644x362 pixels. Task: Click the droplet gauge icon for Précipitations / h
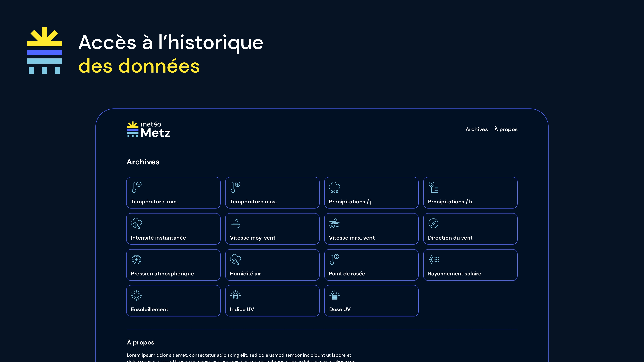pos(434,187)
